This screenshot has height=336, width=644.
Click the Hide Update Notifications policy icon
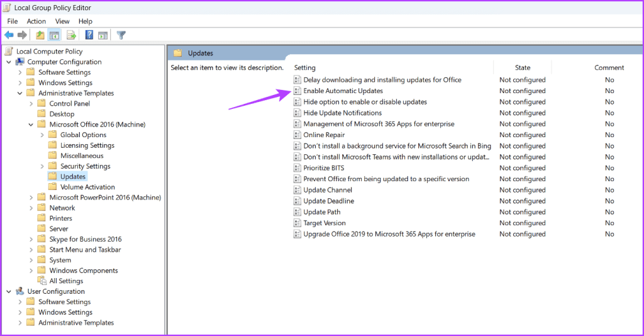[x=297, y=113]
